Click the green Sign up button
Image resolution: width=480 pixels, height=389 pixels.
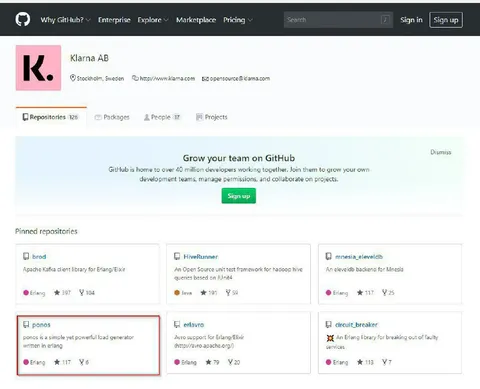[x=239, y=196]
